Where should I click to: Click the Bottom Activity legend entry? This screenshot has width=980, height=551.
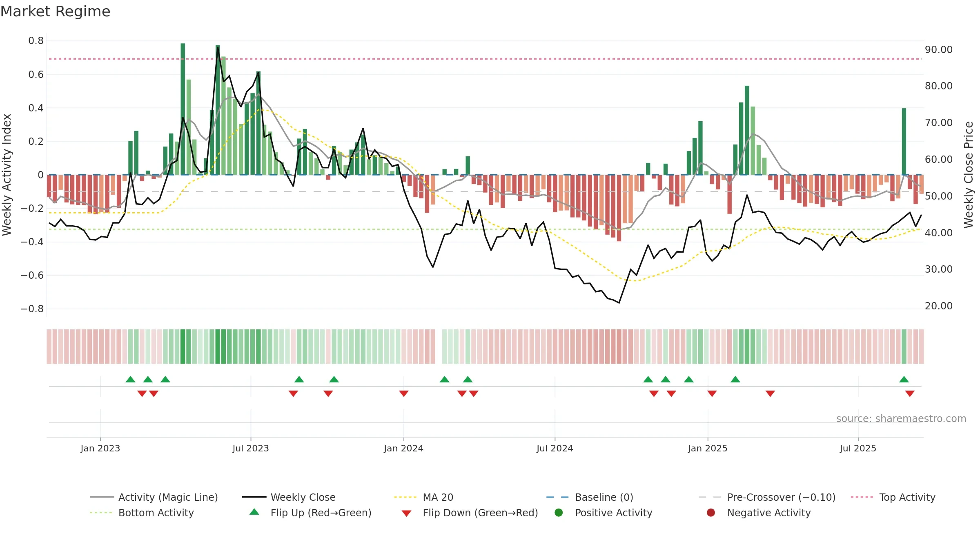tap(142, 513)
